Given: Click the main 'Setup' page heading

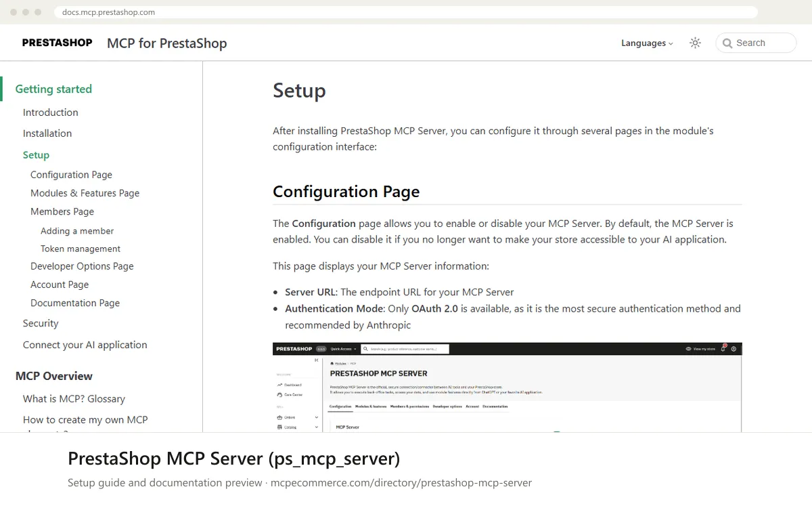Looking at the screenshot, I should click(x=299, y=90).
